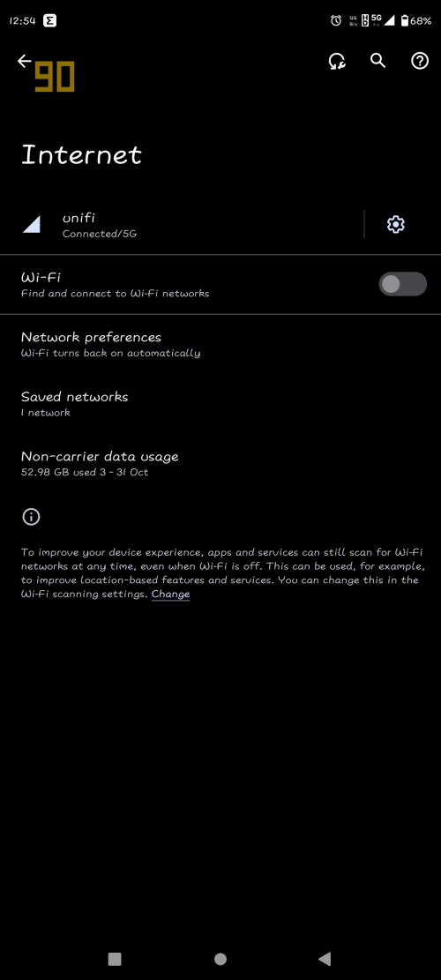Tap the Android back triangle button
441x980 pixels.
pyautogui.click(x=325, y=959)
